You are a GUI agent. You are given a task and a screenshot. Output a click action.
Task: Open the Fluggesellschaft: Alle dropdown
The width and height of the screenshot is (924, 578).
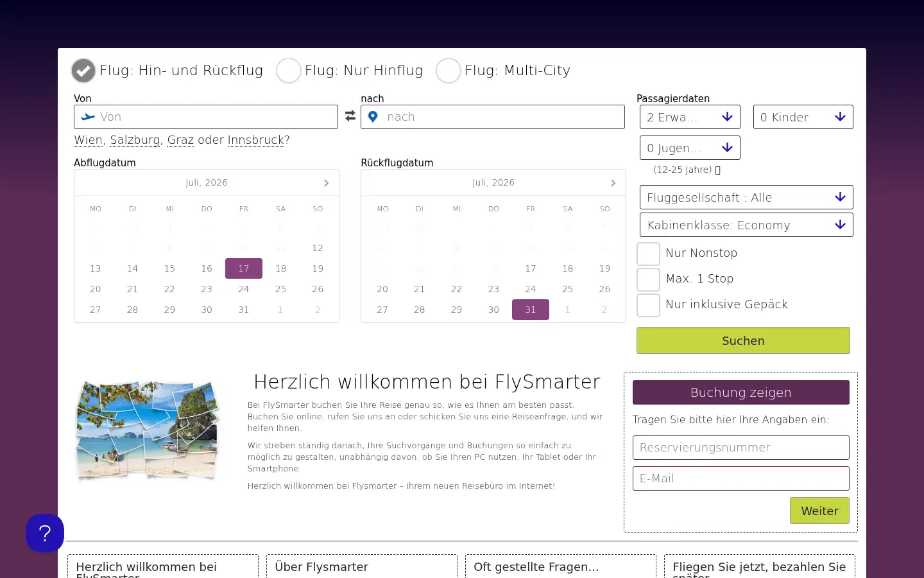point(746,197)
